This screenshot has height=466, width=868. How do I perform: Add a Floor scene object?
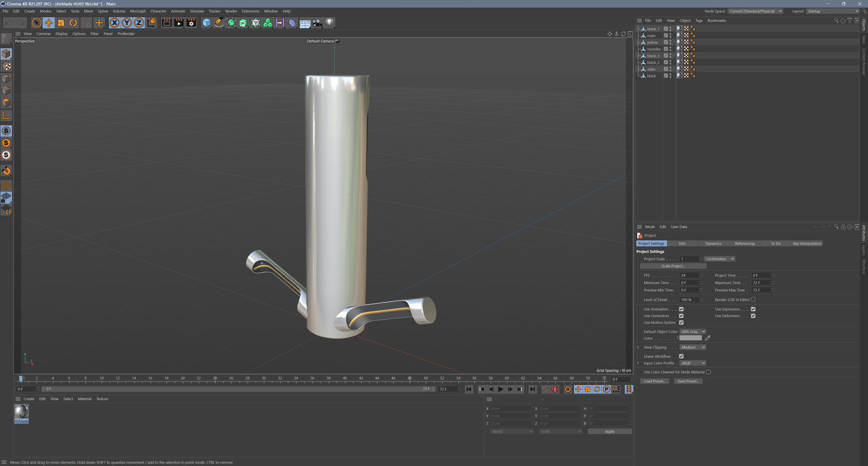305,23
